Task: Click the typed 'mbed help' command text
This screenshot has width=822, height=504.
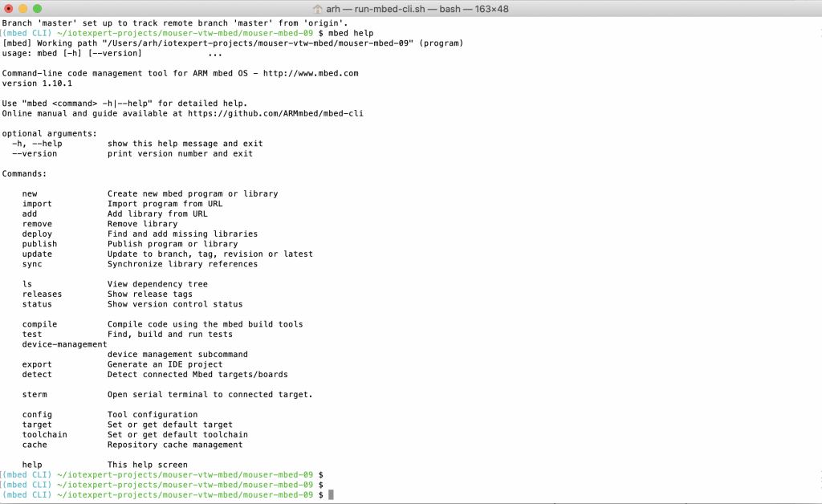Action: (351, 33)
